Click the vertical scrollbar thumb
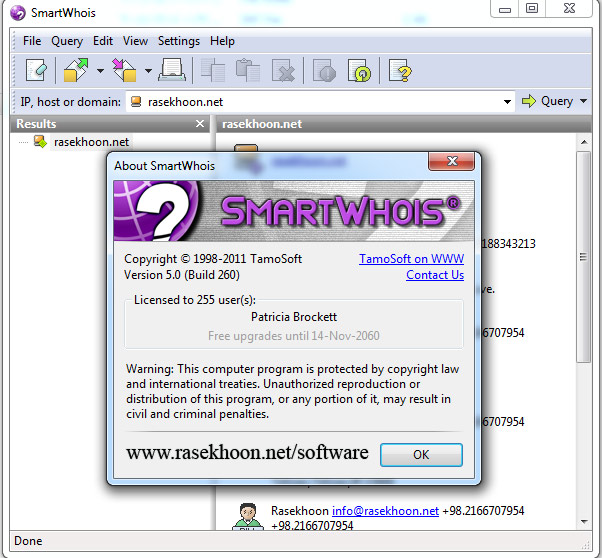The height and width of the screenshot is (558, 602). (584, 257)
